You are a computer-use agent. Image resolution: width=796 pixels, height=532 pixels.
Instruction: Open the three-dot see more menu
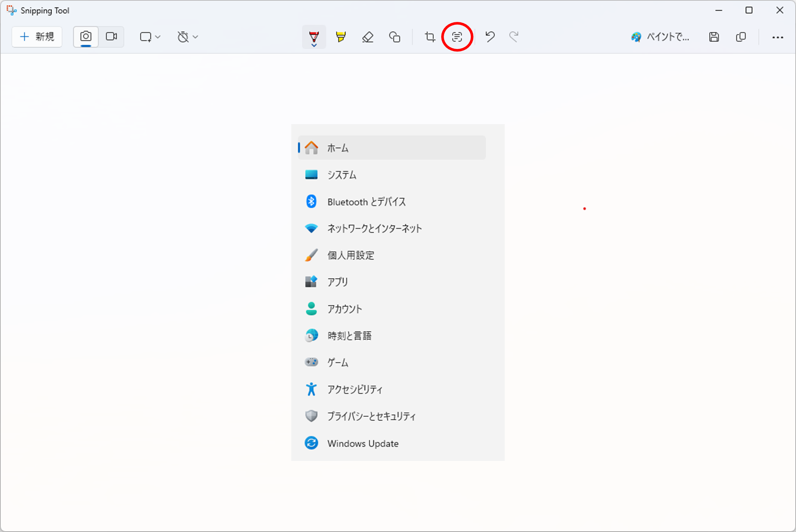tap(778, 37)
